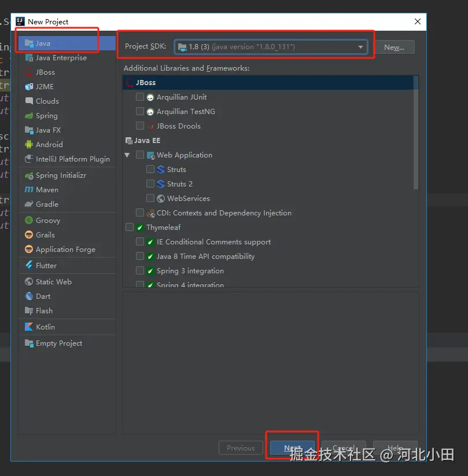This screenshot has width=468, height=476.
Task: Choose the Maven 'm' icon
Action: pyautogui.click(x=29, y=190)
